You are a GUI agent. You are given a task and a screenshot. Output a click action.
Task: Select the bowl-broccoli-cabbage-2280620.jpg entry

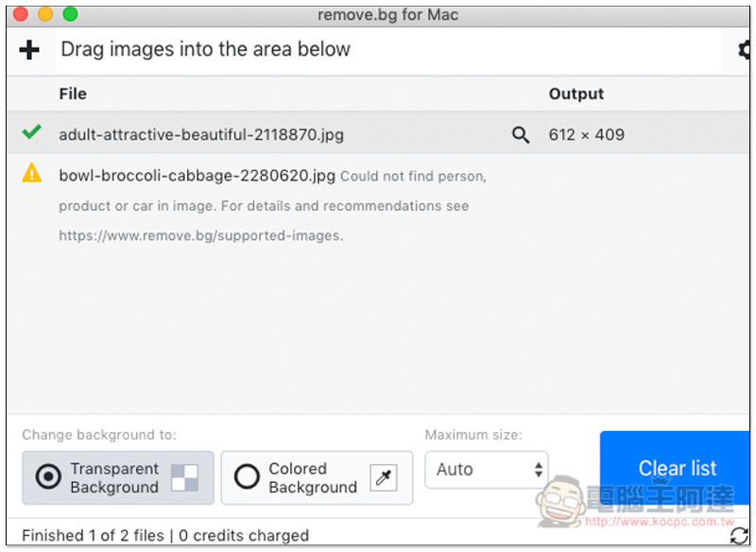tap(198, 176)
